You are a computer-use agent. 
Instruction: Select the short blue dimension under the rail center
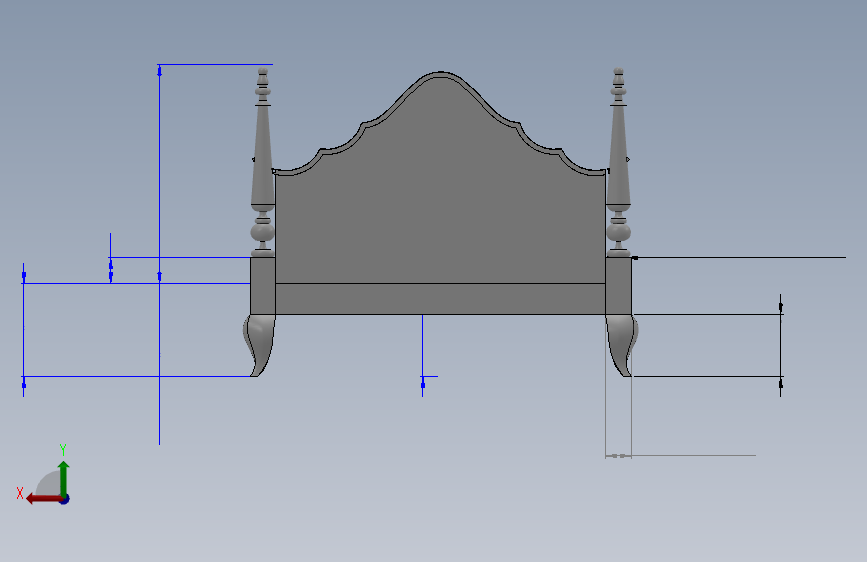tap(422, 355)
